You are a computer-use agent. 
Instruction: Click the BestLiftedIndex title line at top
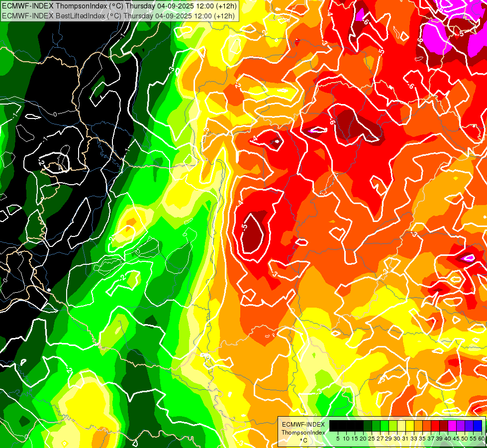coord(118,16)
